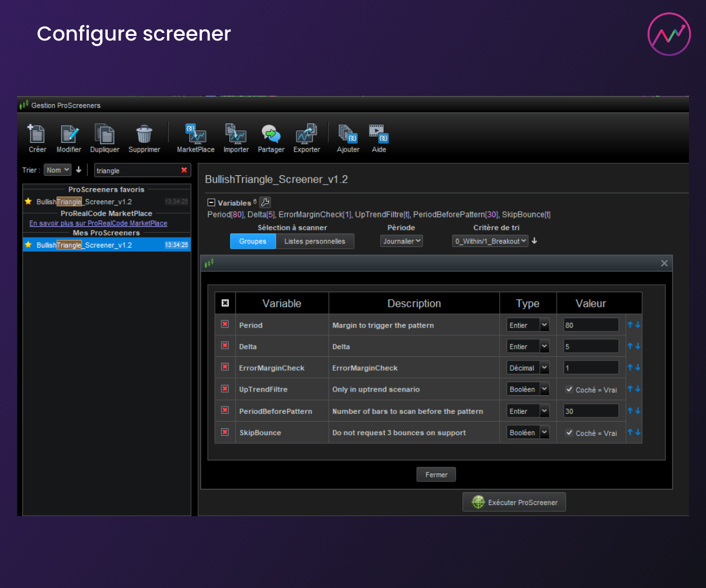
Task: Open the MarketPlace icon
Action: coord(195,135)
